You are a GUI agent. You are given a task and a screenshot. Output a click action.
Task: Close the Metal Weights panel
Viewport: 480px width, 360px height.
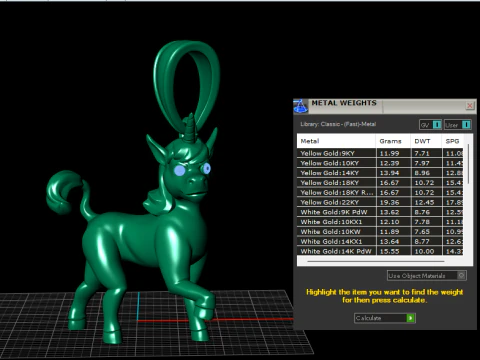pos(470,106)
